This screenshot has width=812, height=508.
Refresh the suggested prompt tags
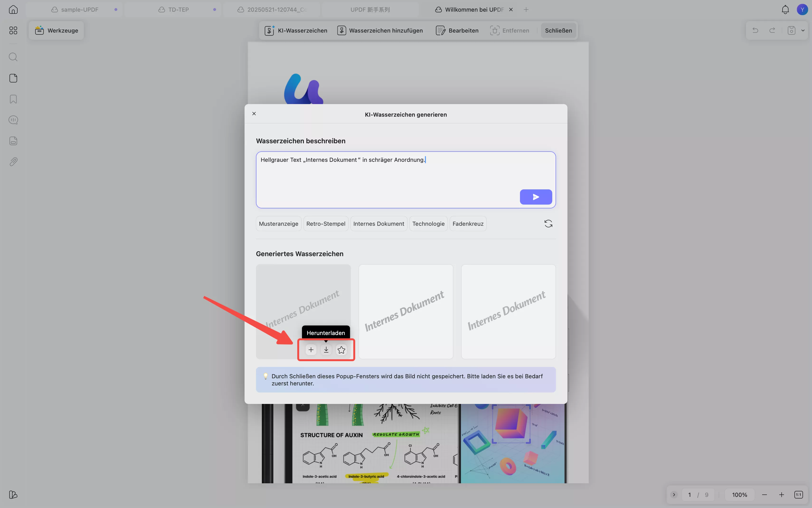548,224
